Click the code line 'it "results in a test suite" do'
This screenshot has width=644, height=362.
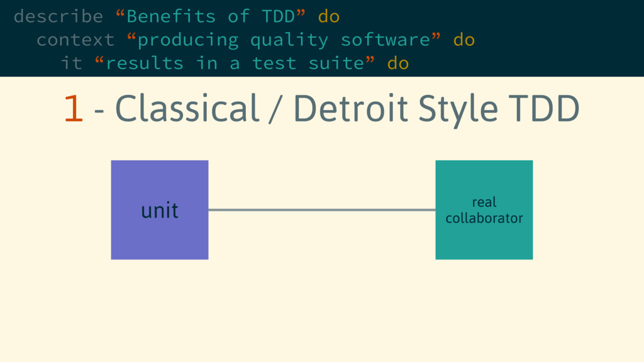pos(235,63)
